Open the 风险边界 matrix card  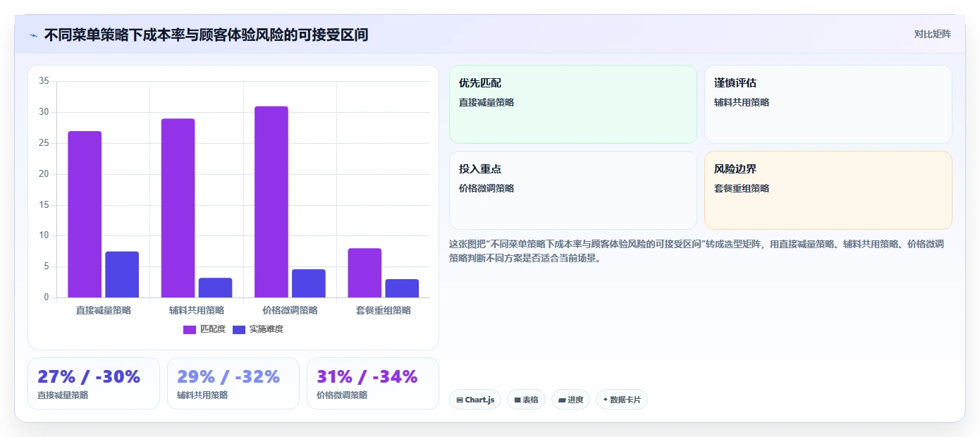(828, 190)
